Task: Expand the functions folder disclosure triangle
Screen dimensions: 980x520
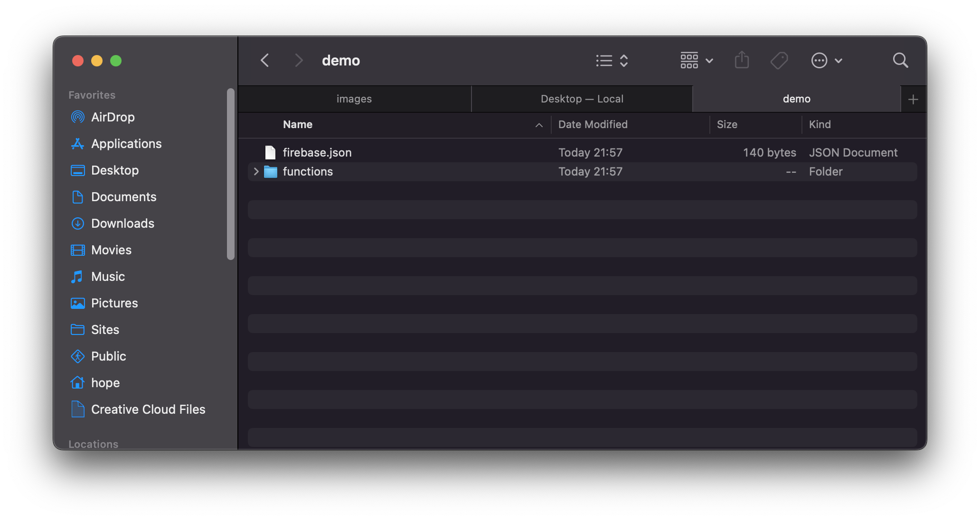Action: click(255, 171)
